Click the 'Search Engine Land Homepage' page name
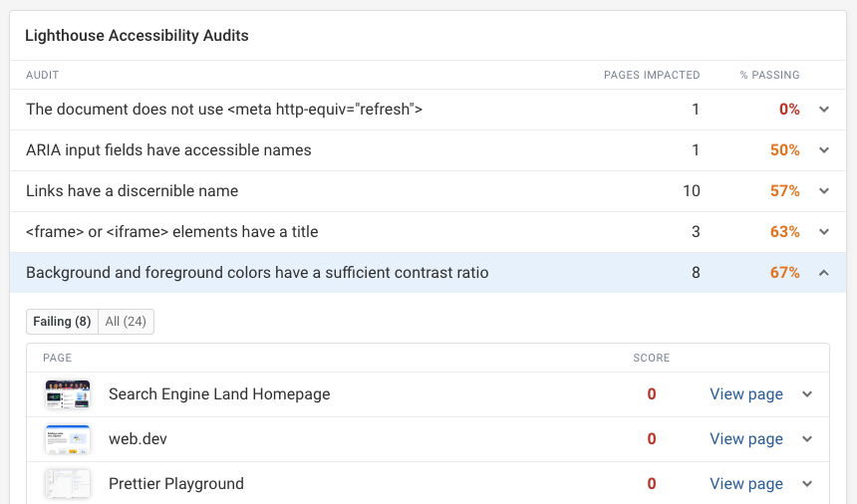 coord(219,394)
